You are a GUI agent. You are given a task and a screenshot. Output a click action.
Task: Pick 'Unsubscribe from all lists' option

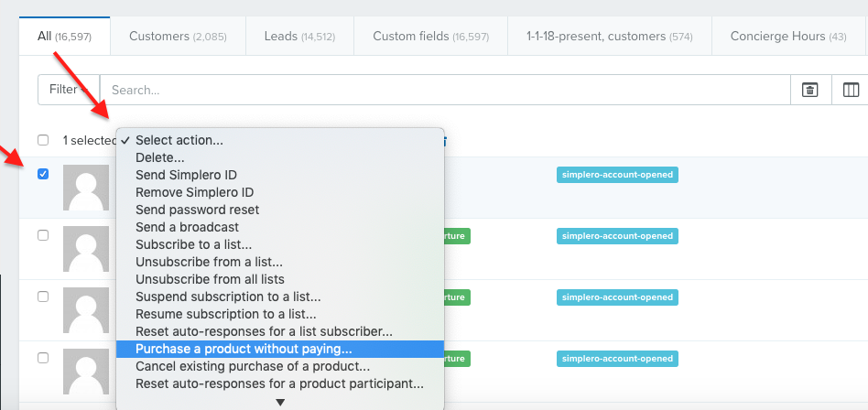[210, 279]
